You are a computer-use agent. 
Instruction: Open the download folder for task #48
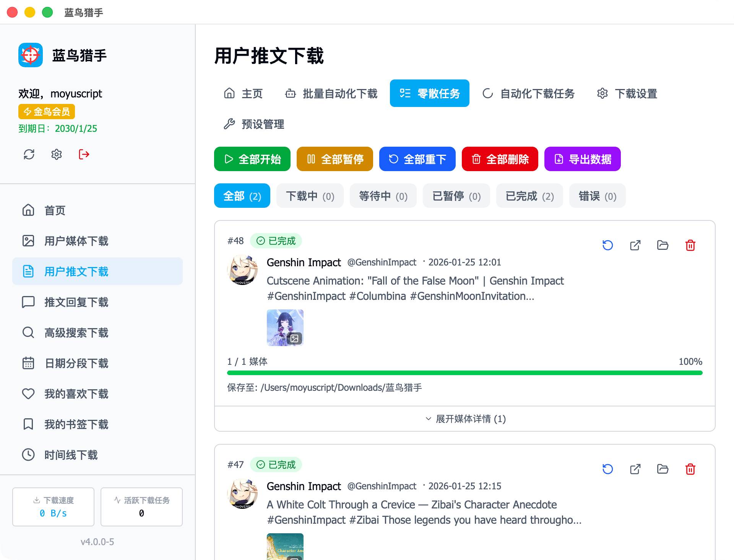click(663, 245)
